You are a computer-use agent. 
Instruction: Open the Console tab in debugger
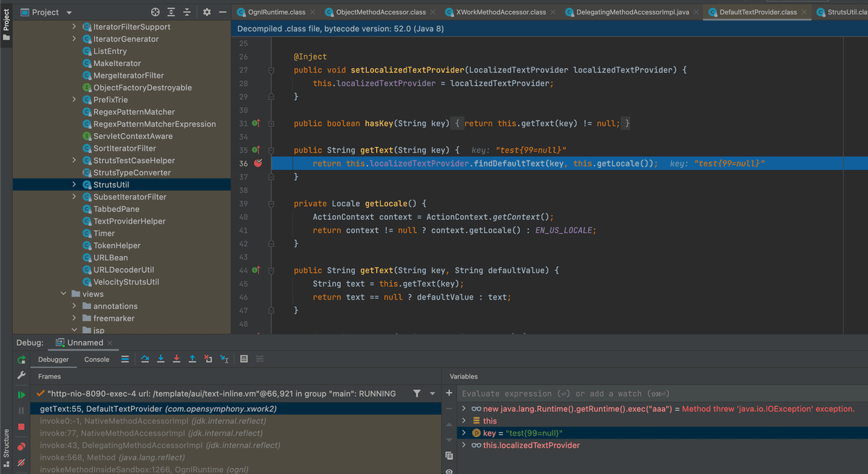coord(96,359)
